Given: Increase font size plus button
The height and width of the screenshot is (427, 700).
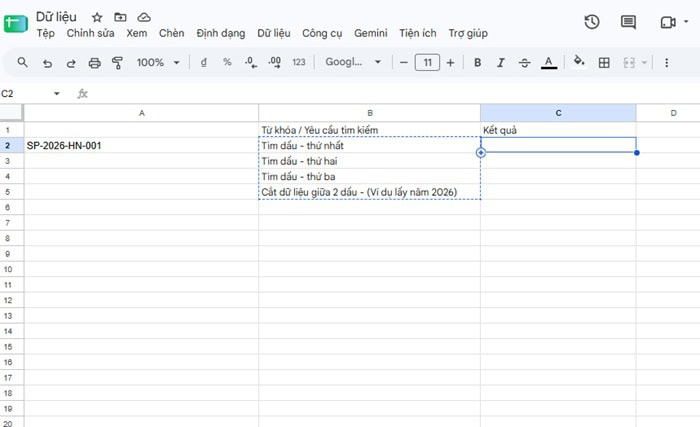Looking at the screenshot, I should tap(450, 63).
